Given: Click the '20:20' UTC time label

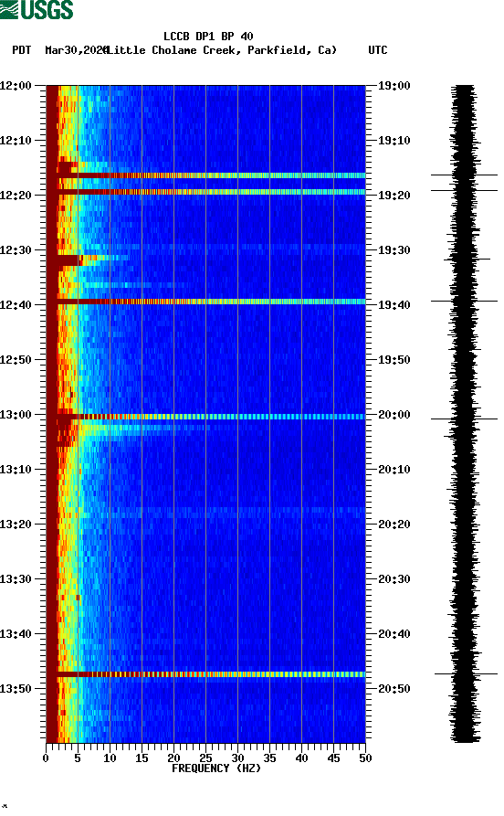Looking at the screenshot, I should [394, 525].
